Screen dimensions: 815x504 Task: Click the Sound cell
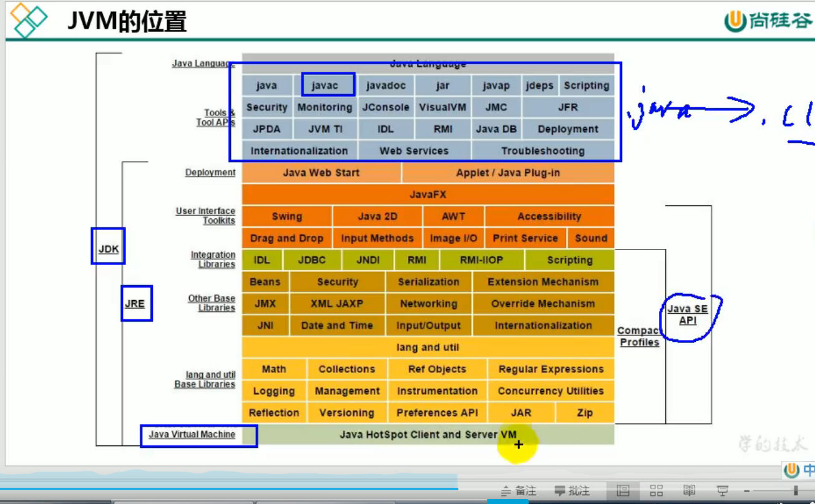pyautogui.click(x=591, y=238)
